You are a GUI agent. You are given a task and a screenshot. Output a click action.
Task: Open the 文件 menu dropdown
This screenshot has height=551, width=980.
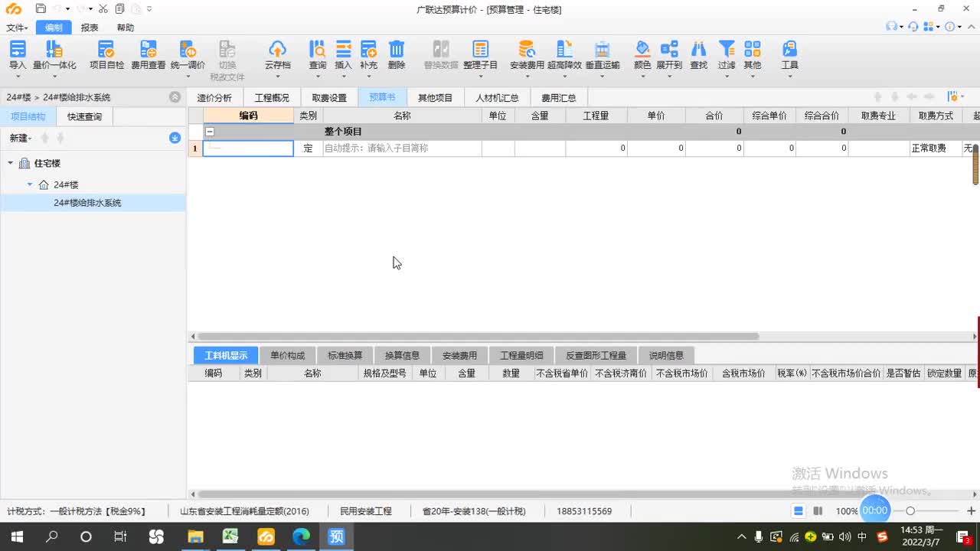point(17,28)
